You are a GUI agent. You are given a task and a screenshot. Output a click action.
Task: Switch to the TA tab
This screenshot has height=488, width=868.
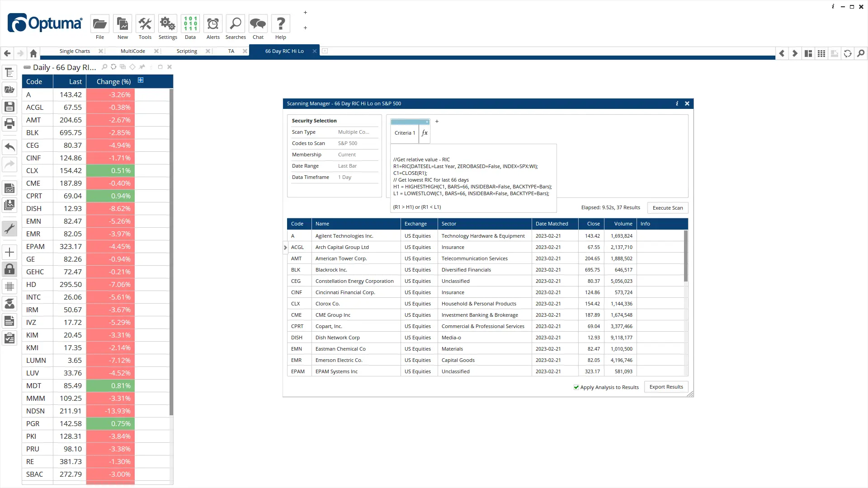[x=231, y=52]
